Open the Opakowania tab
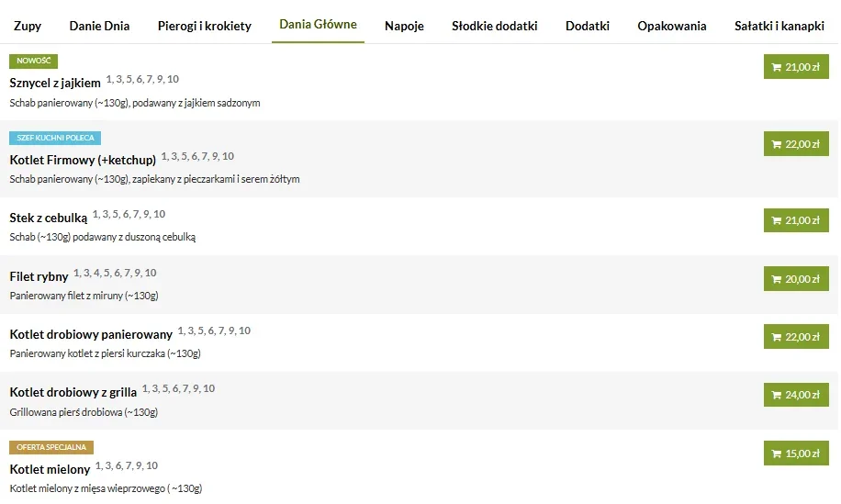The image size is (841, 504). (672, 26)
